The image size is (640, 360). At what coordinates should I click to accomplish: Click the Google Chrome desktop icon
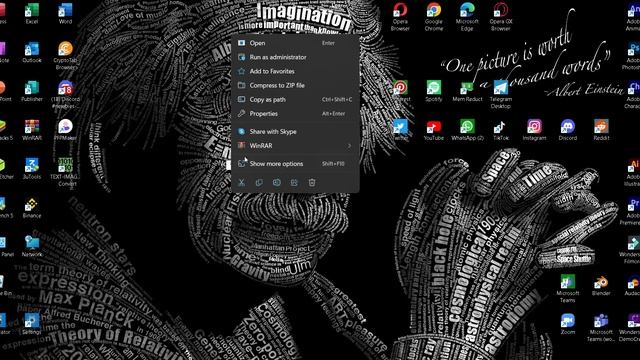click(433, 17)
